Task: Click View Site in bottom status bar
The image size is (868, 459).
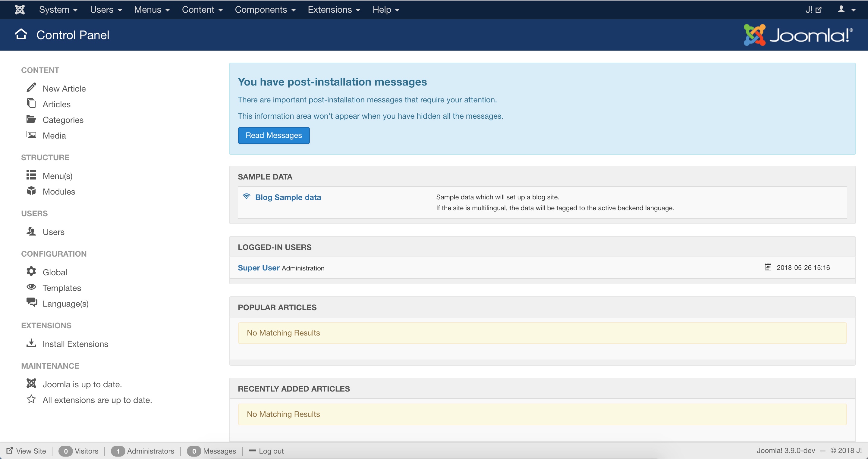Action: (x=31, y=451)
